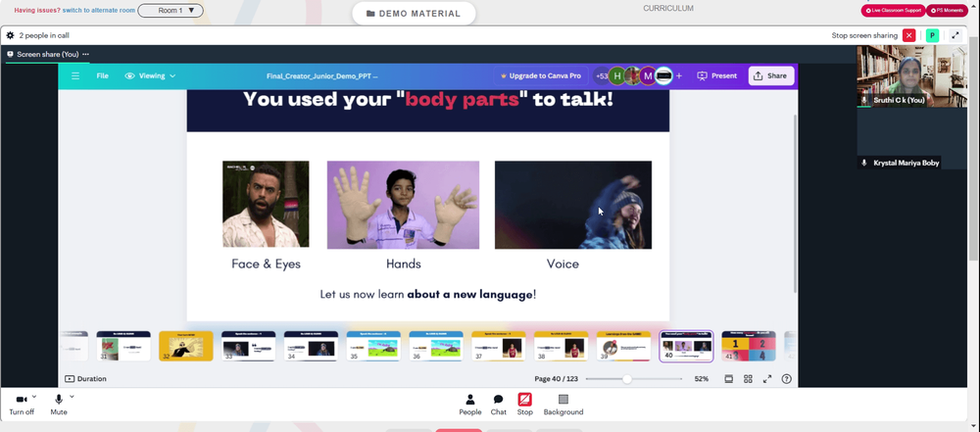Image resolution: width=980 pixels, height=432 pixels.
Task: Expand camera options chevron
Action: (34, 397)
